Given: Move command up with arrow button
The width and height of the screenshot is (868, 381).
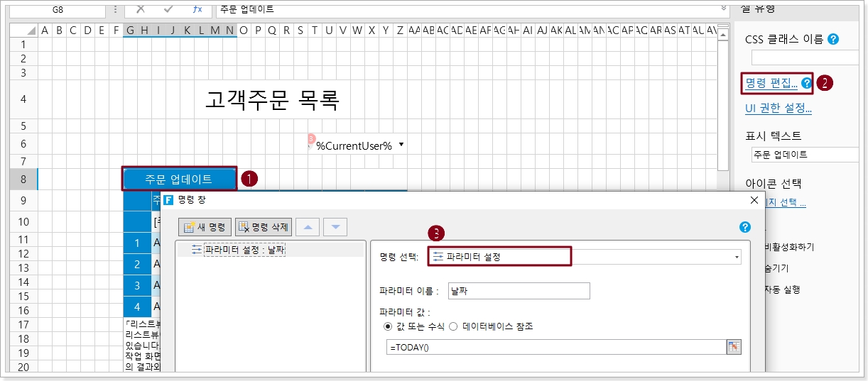Looking at the screenshot, I should [308, 228].
